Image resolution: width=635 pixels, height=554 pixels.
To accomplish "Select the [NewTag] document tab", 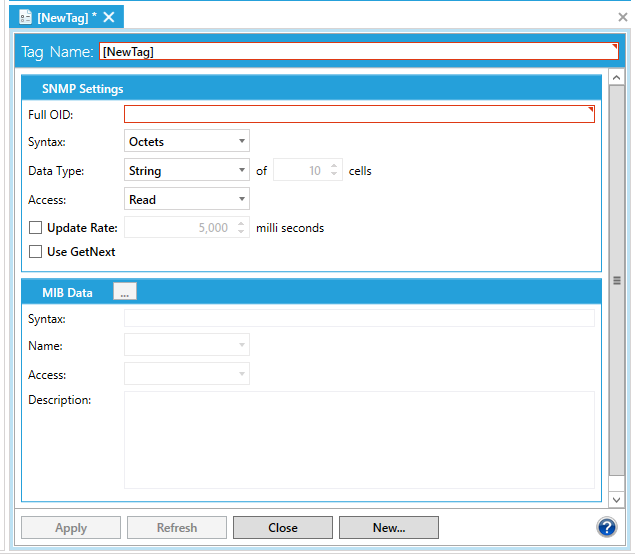I will coord(66,17).
